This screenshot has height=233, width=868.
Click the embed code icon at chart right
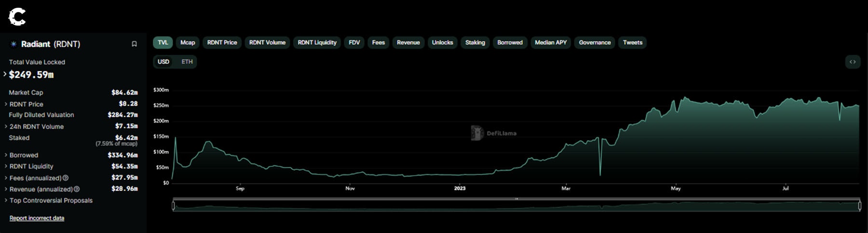pyautogui.click(x=852, y=62)
